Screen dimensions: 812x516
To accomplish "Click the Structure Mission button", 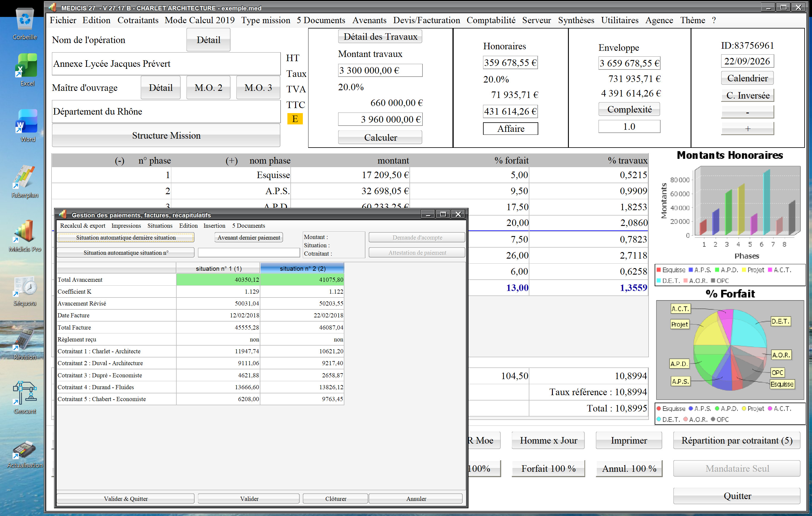I will (x=166, y=135).
